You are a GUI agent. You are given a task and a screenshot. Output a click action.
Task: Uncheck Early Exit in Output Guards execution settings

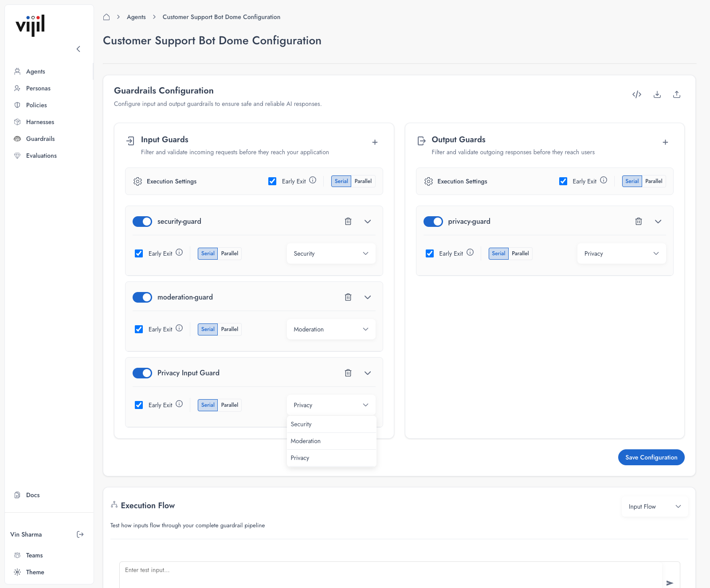pyautogui.click(x=563, y=181)
